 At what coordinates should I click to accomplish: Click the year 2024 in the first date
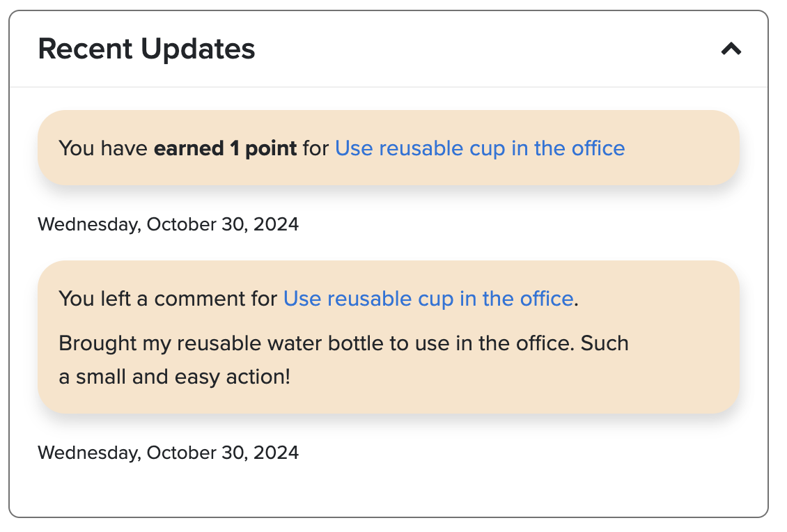[276, 224]
